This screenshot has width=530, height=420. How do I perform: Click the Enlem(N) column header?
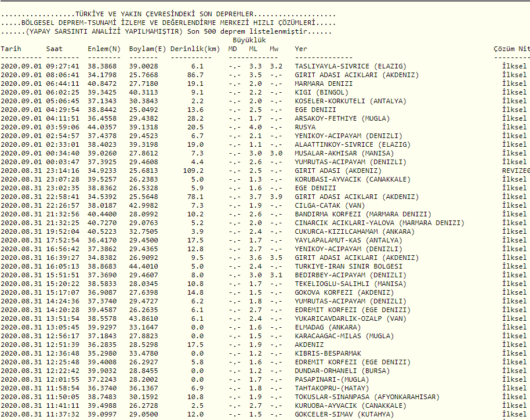click(104, 49)
